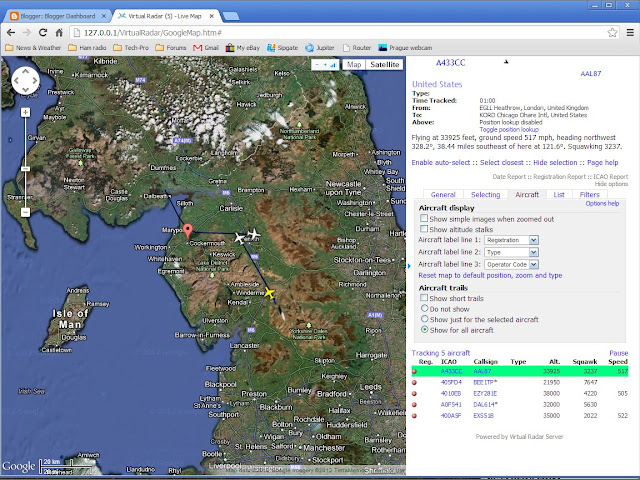Click Hide selection link

pyautogui.click(x=555, y=162)
